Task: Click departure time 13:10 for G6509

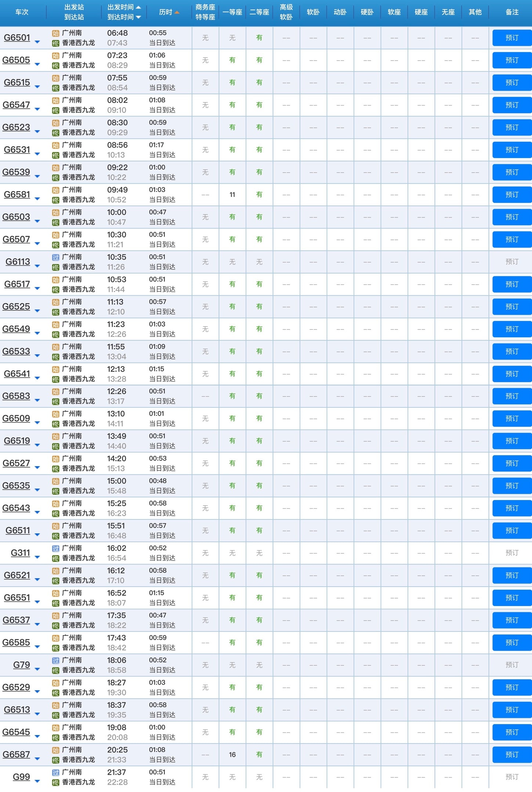Action: (x=116, y=414)
